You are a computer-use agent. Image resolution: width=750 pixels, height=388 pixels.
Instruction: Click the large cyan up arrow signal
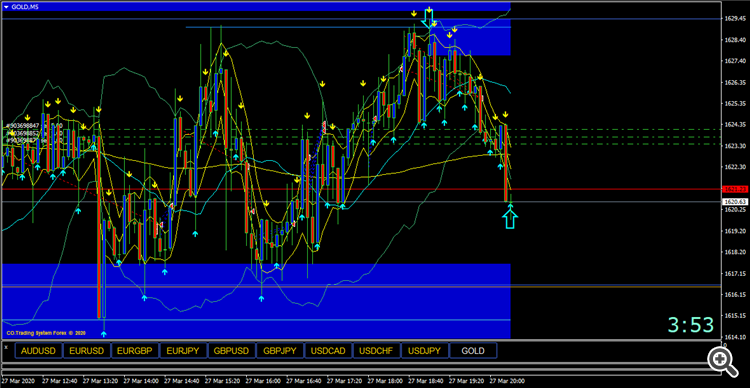tap(510, 219)
